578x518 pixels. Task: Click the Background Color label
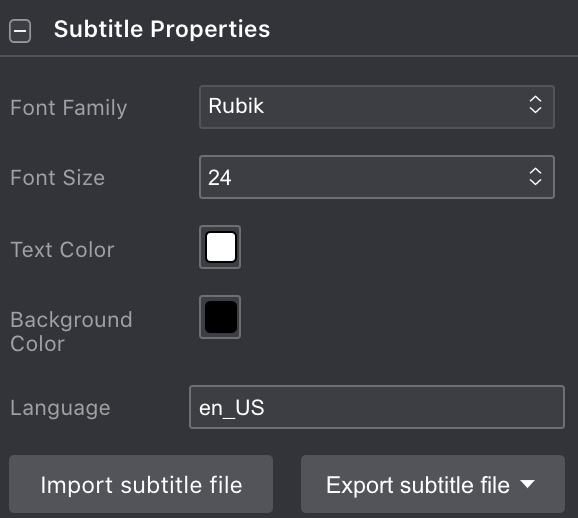71,331
